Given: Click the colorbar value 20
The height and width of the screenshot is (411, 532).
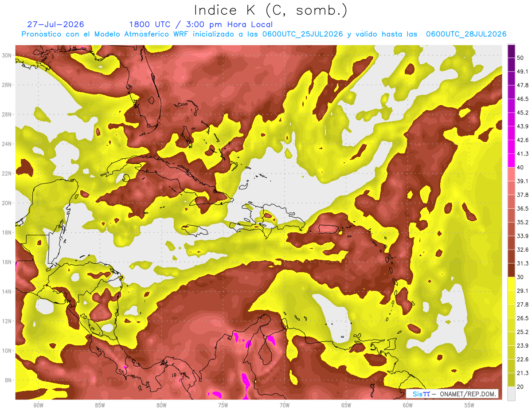Looking at the screenshot, I should [x=520, y=387].
